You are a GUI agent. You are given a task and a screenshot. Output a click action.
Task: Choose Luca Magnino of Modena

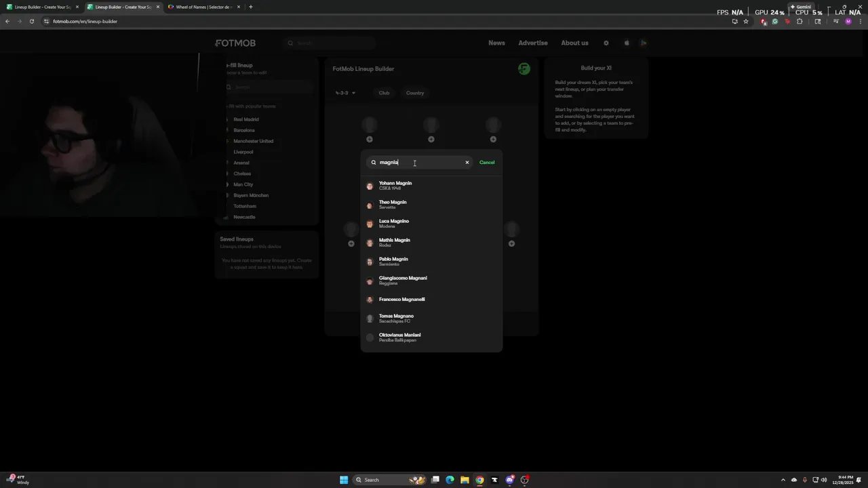[431, 224]
